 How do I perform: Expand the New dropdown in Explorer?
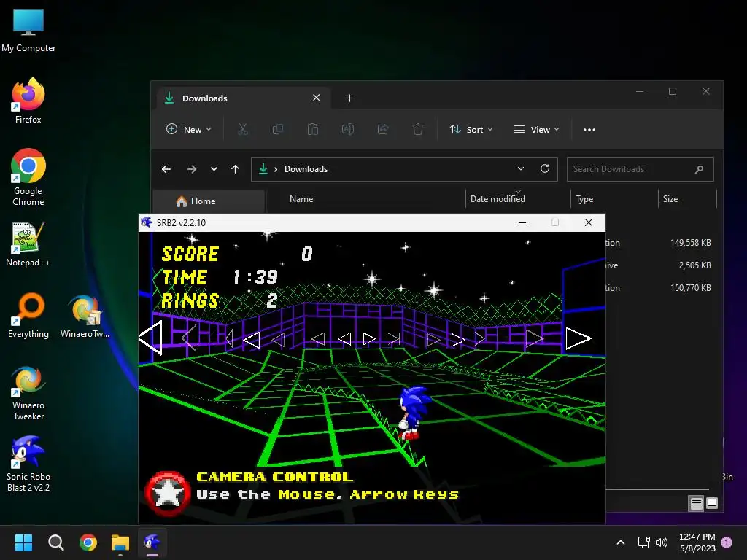click(189, 129)
